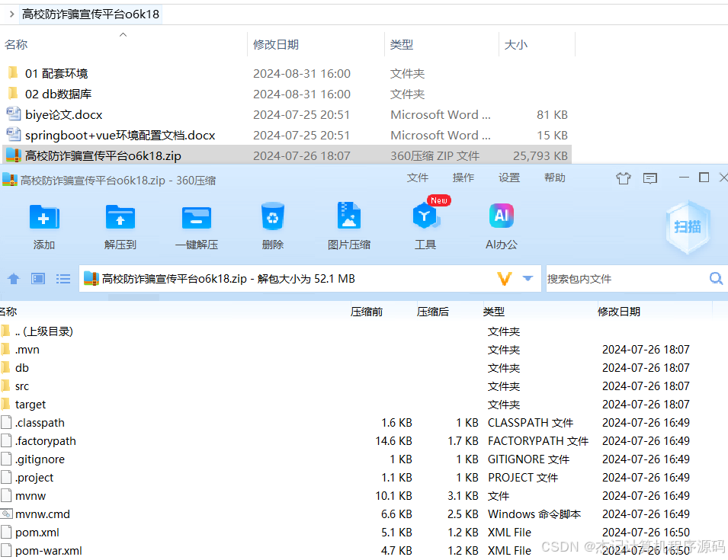Switch to list view display mode
728x560 pixels.
click(63, 278)
